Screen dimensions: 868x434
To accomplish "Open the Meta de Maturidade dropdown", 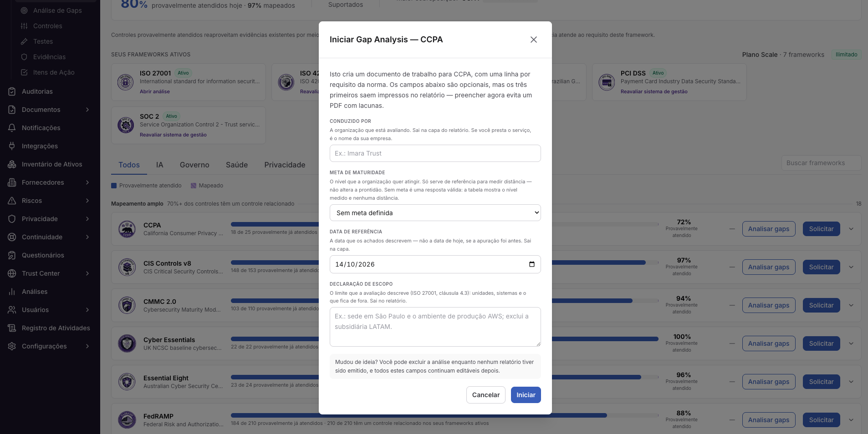I will 435,213.
